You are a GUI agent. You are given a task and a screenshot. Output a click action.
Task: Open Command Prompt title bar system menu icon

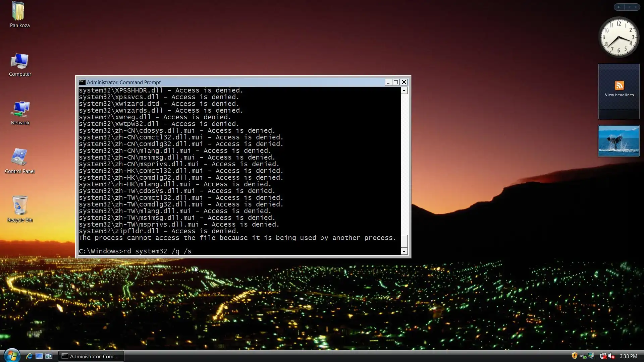[82, 82]
